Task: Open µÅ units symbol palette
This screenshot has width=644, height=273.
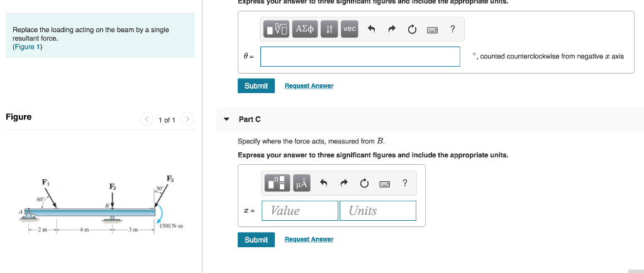Action: 301,182
